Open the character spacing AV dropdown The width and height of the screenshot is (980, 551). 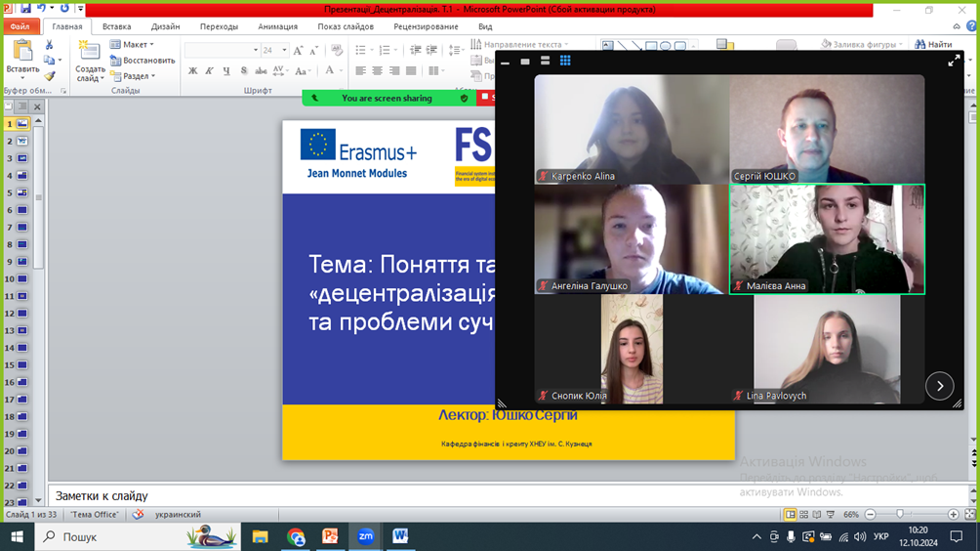point(280,70)
